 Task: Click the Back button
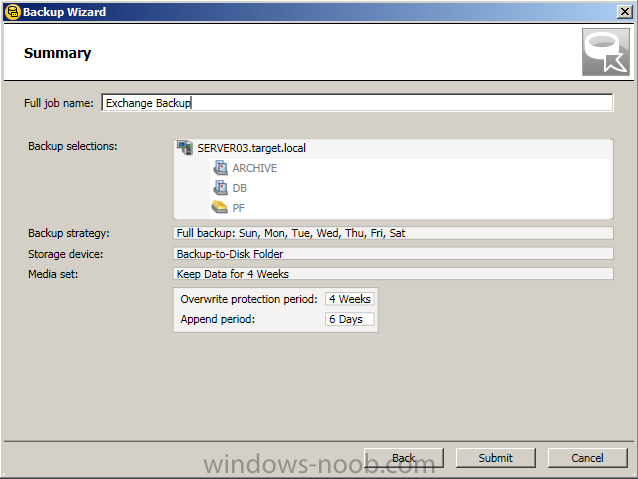404,458
